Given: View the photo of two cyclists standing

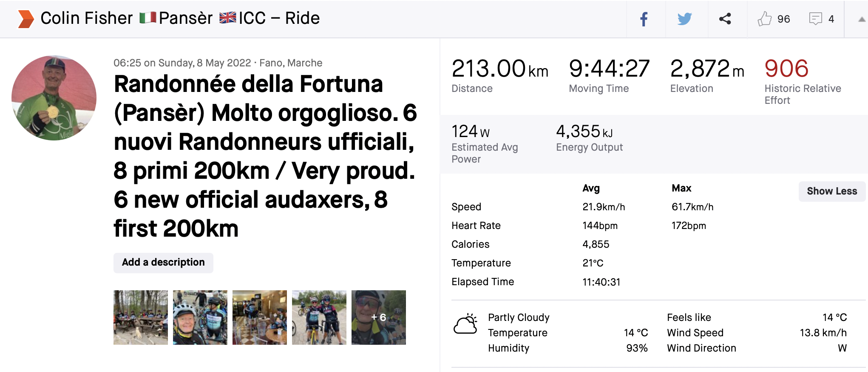Looking at the screenshot, I should click(x=319, y=318).
